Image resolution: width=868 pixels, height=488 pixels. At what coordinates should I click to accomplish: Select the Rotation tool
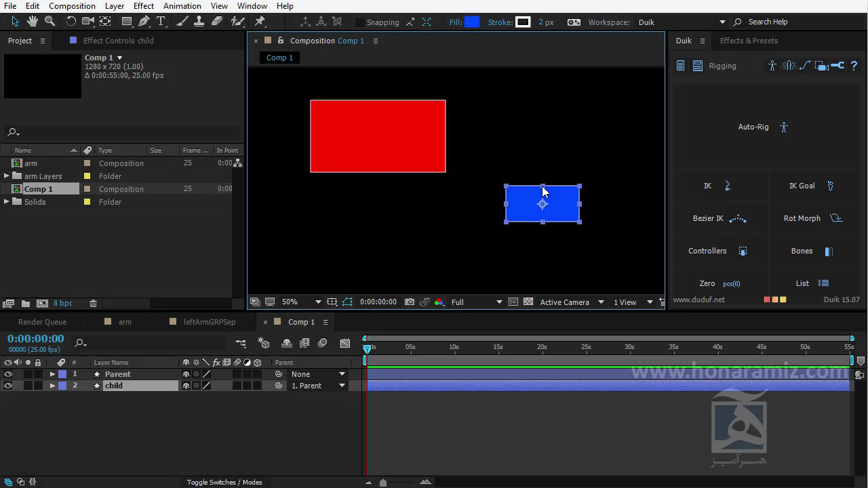[x=71, y=22]
